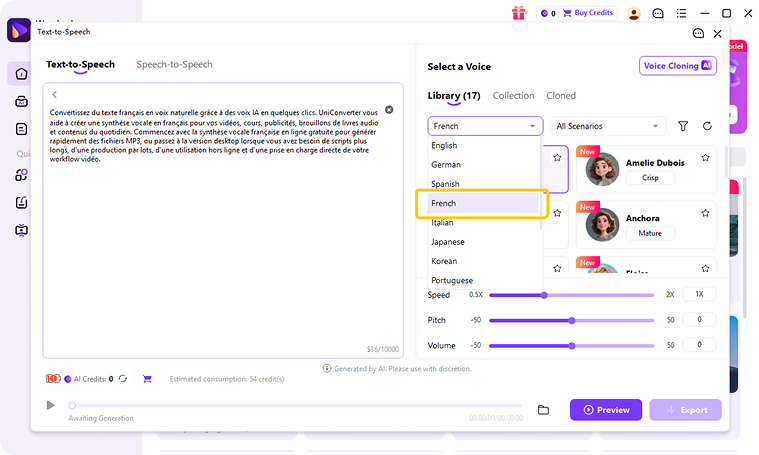Viewport: 759px width, 455px height.
Task: Star the voice card left of Anchora
Action: (x=557, y=212)
